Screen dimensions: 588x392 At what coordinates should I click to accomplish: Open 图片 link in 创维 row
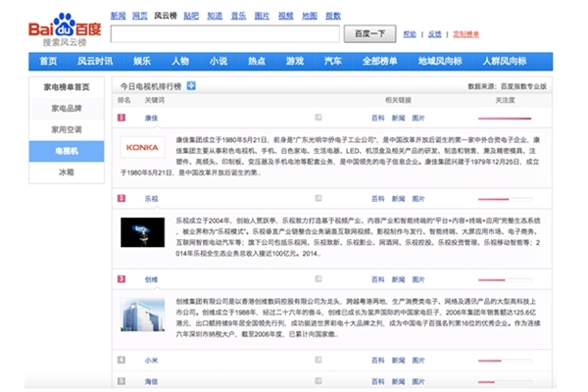418,279
